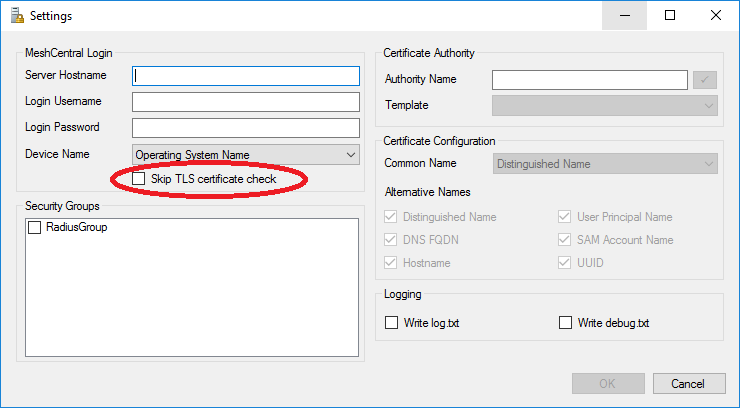This screenshot has width=740, height=408.
Task: Close the Settings window
Action: tap(716, 15)
